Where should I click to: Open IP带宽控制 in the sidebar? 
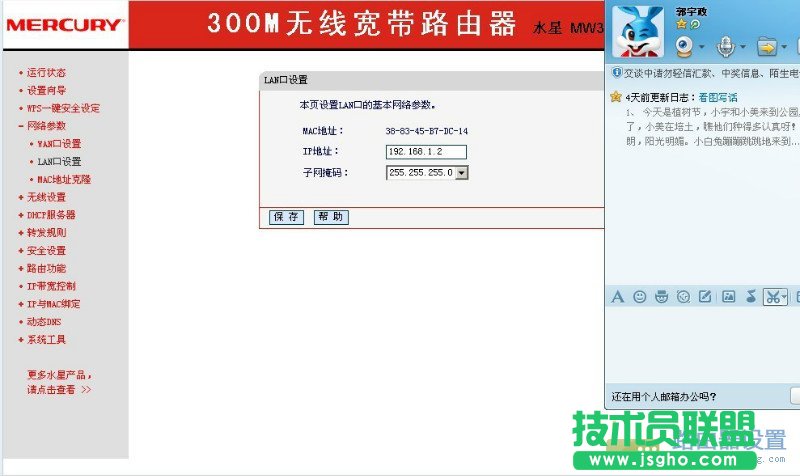[x=51, y=286]
